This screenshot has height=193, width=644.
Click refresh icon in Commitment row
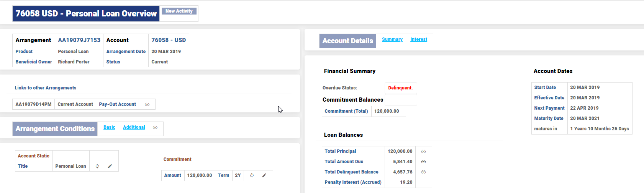(252, 175)
